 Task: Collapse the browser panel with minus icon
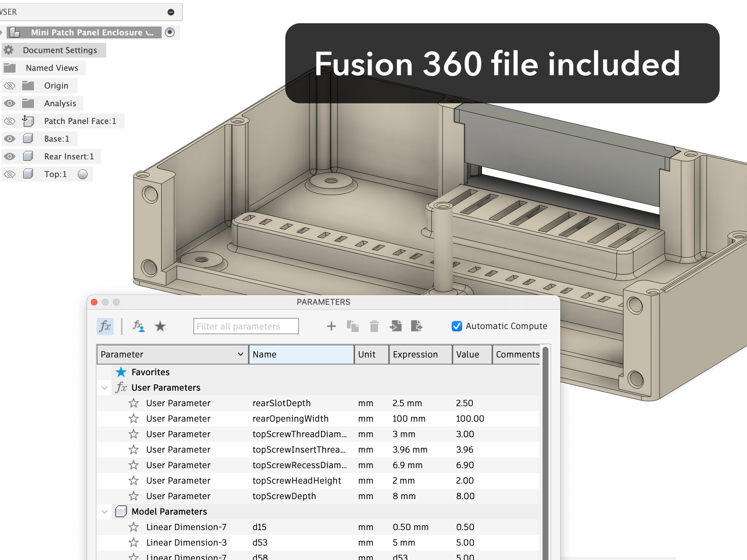[171, 12]
